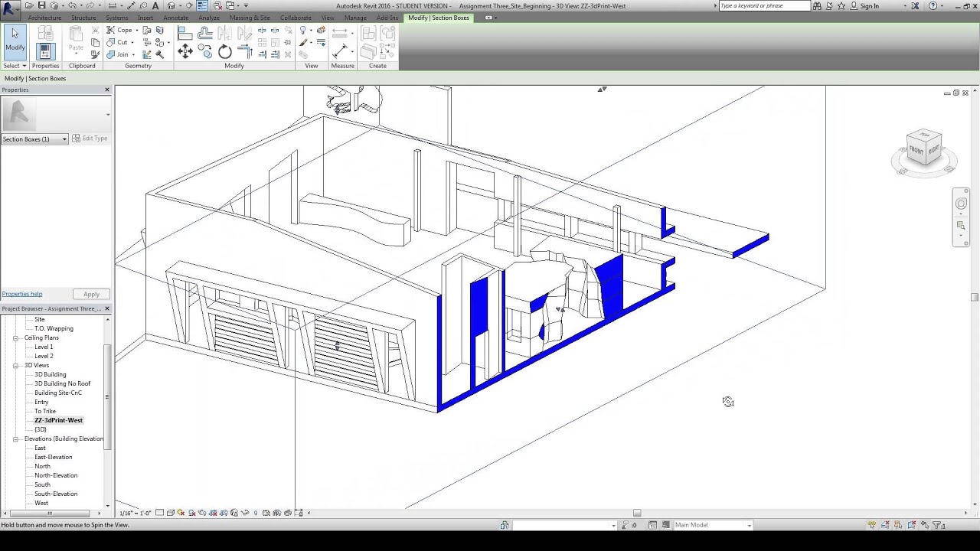Click the Save icon in quick access toolbar
Viewport: 980px width, 551px height.
click(x=42, y=5)
